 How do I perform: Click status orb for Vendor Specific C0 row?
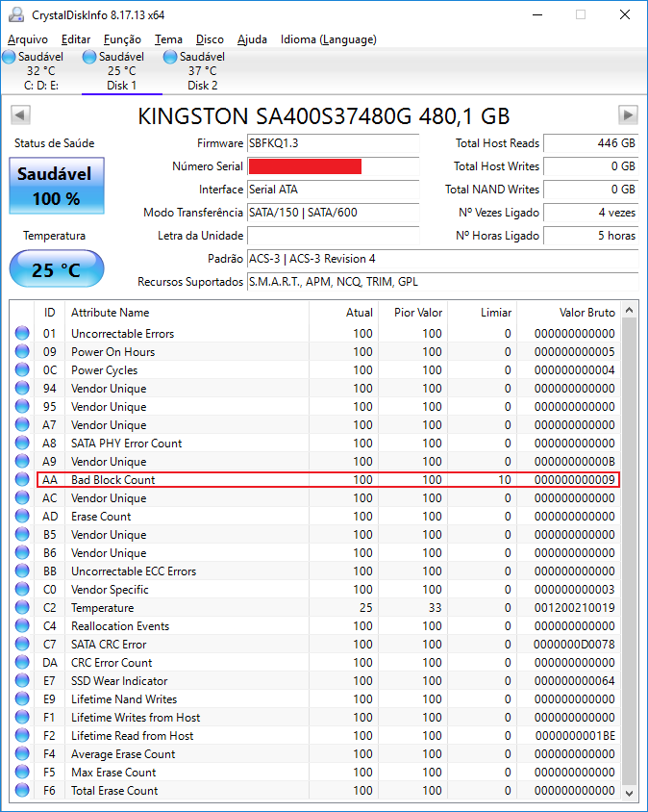(x=22, y=589)
